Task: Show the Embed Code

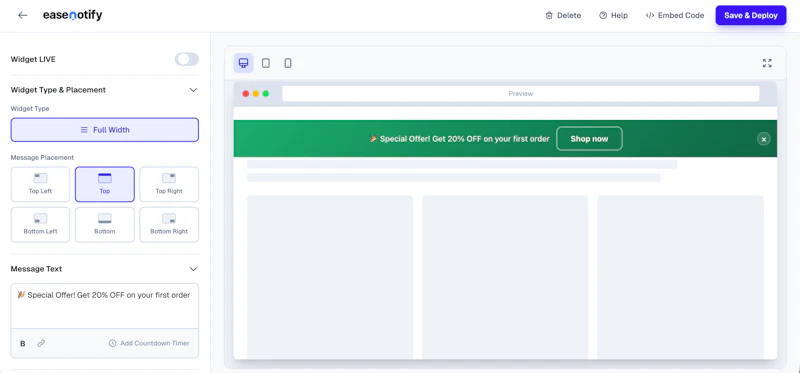Action: pyautogui.click(x=675, y=15)
